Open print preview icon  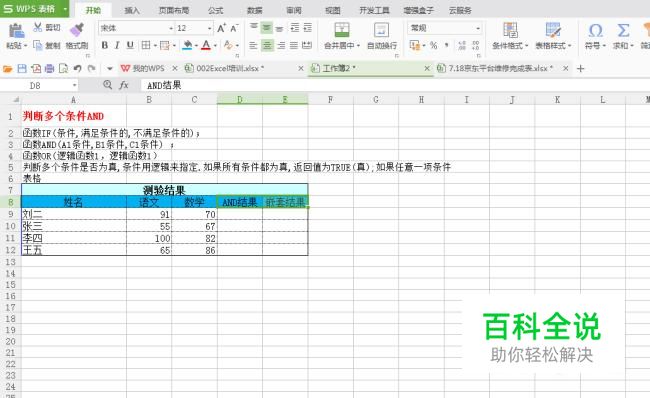coord(63,68)
